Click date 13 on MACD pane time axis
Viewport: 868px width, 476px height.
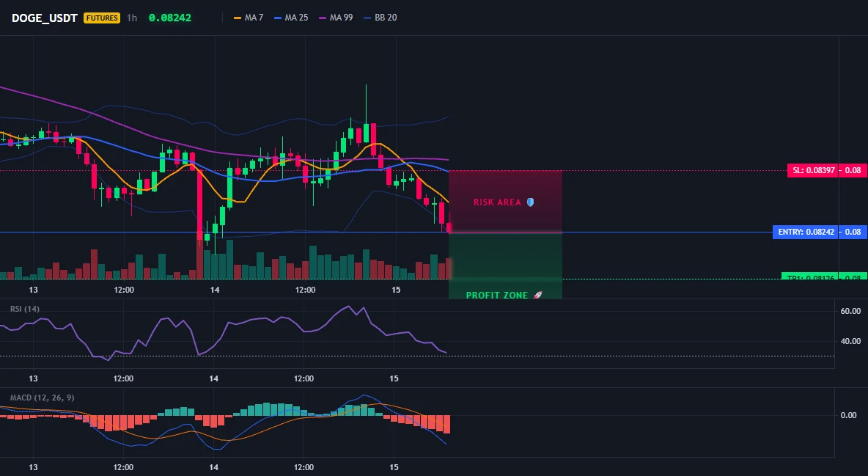click(33, 467)
